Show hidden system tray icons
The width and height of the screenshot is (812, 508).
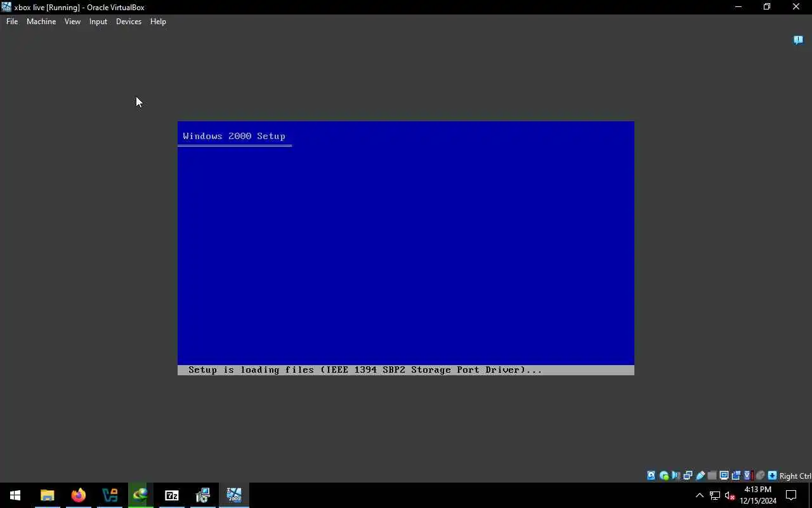click(700, 495)
